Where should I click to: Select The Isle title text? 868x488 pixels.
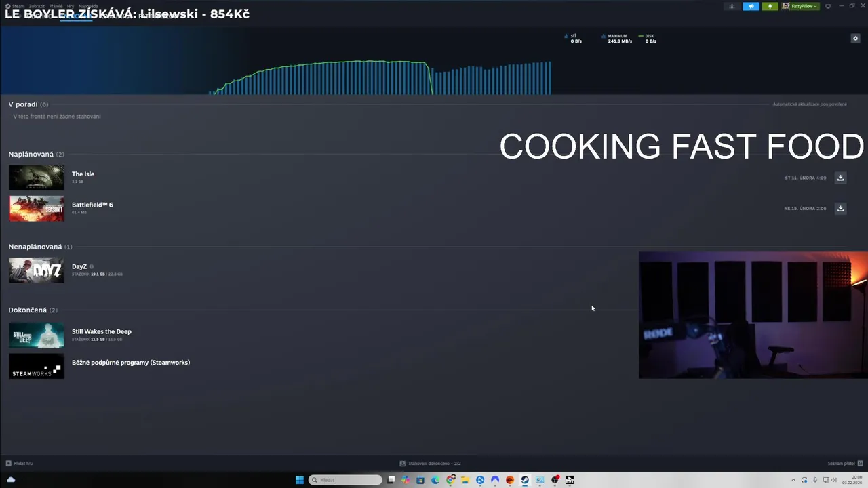[83, 174]
